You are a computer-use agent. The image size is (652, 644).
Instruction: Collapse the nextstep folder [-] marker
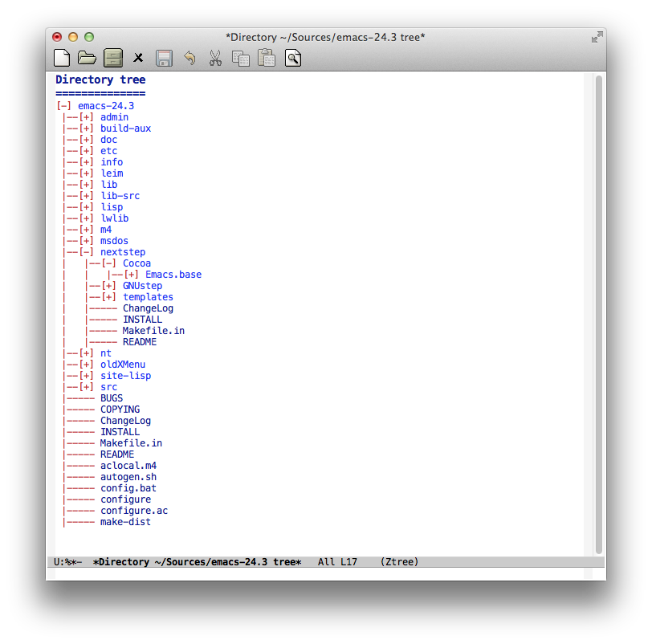click(86, 252)
